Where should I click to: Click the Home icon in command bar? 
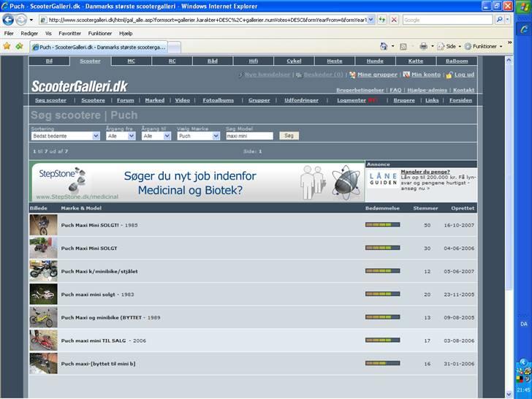click(x=383, y=46)
